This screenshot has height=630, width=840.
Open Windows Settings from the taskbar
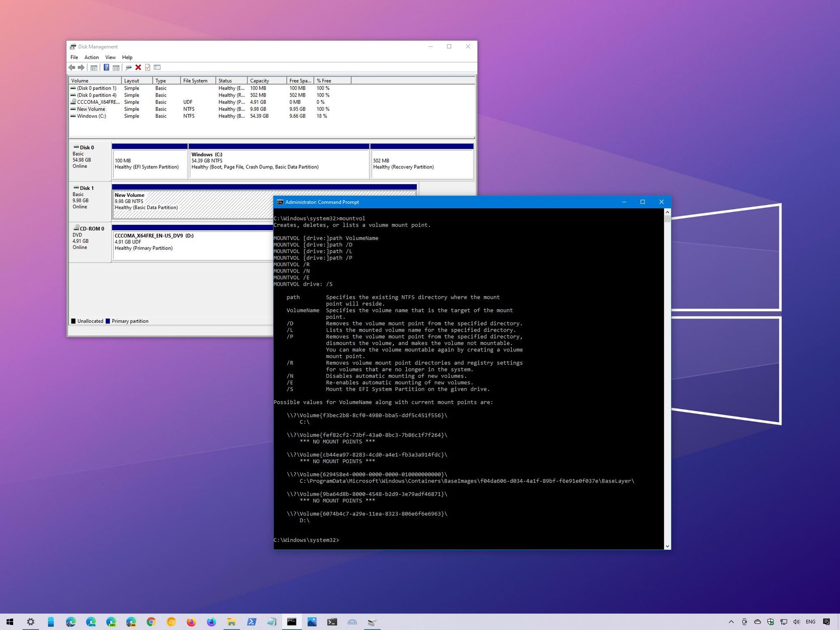[x=31, y=622]
